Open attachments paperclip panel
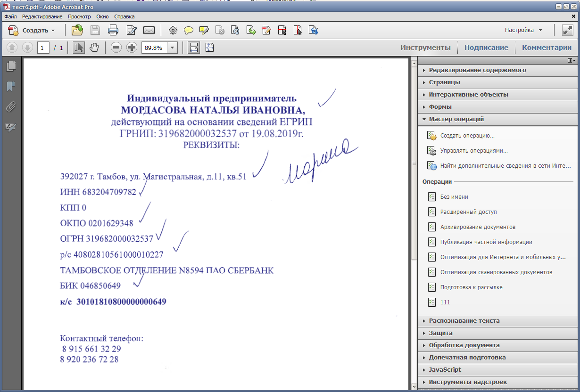580x392 pixels. [11, 107]
